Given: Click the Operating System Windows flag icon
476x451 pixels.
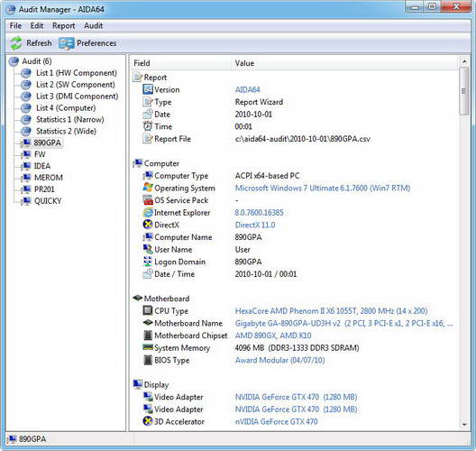Looking at the screenshot, I should pos(148,188).
